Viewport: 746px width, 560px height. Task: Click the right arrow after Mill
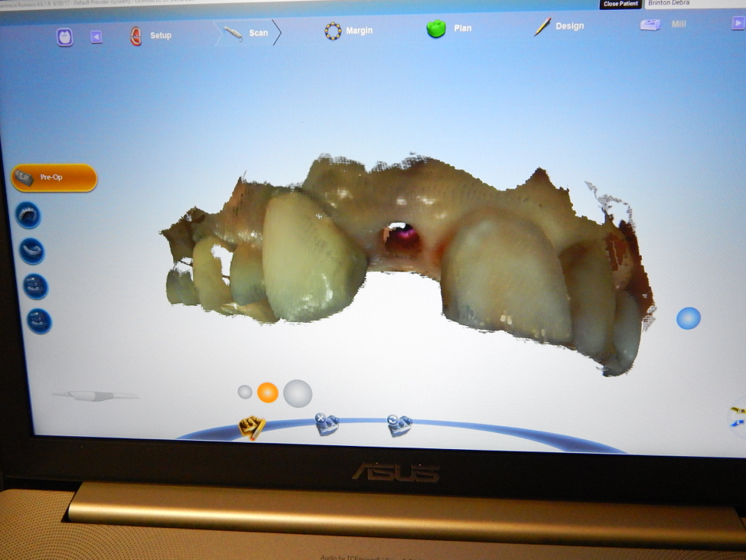coord(738,23)
